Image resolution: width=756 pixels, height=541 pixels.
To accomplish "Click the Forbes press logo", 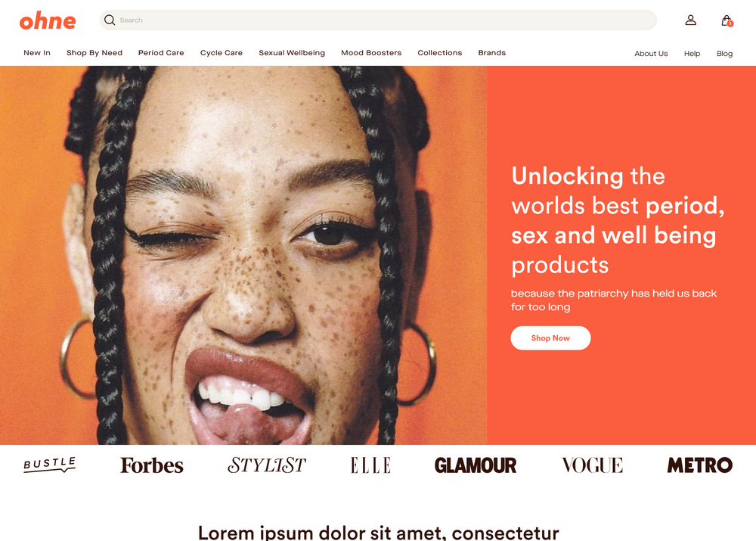I will point(152,465).
